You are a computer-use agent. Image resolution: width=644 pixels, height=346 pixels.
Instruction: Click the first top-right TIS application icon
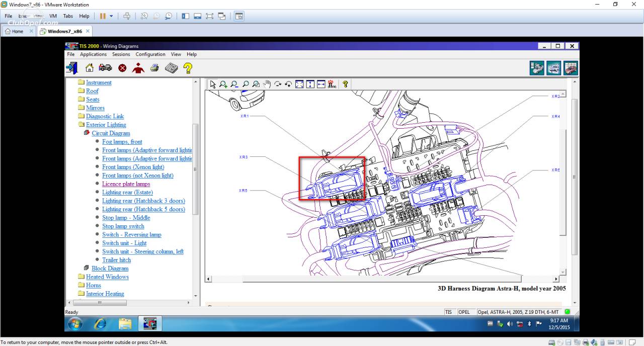click(537, 68)
